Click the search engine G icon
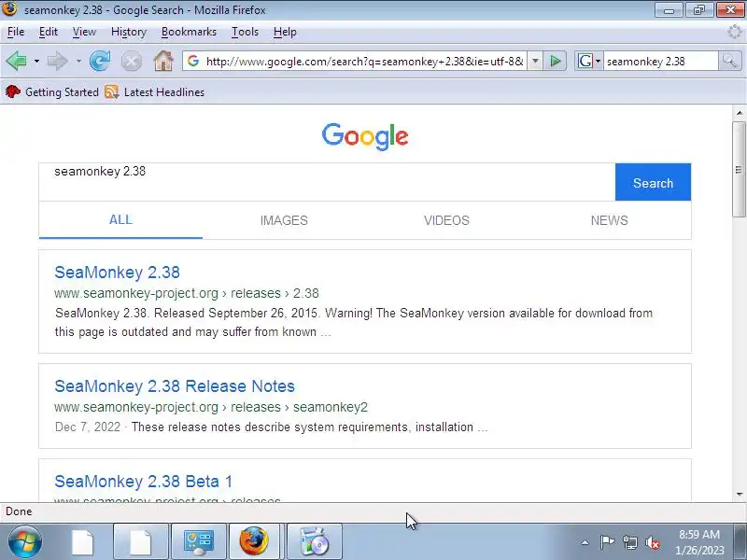The width and height of the screenshot is (747, 560). (585, 61)
